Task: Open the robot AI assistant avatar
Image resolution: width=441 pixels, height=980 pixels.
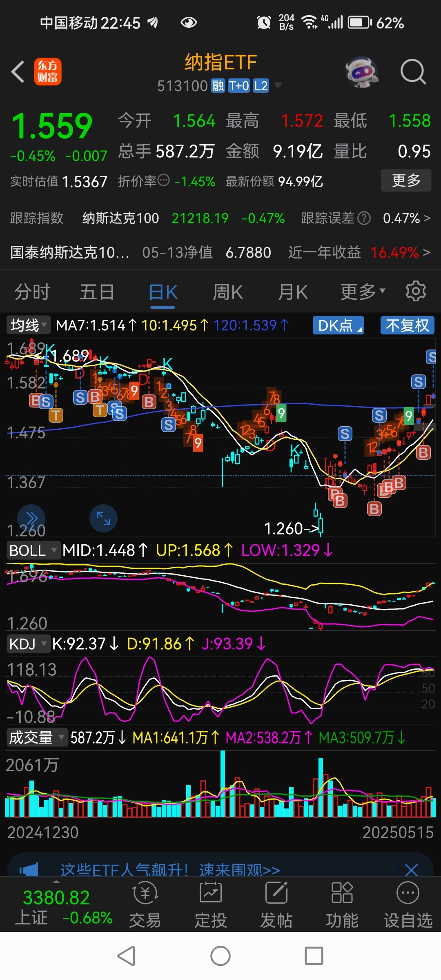Action: [361, 72]
